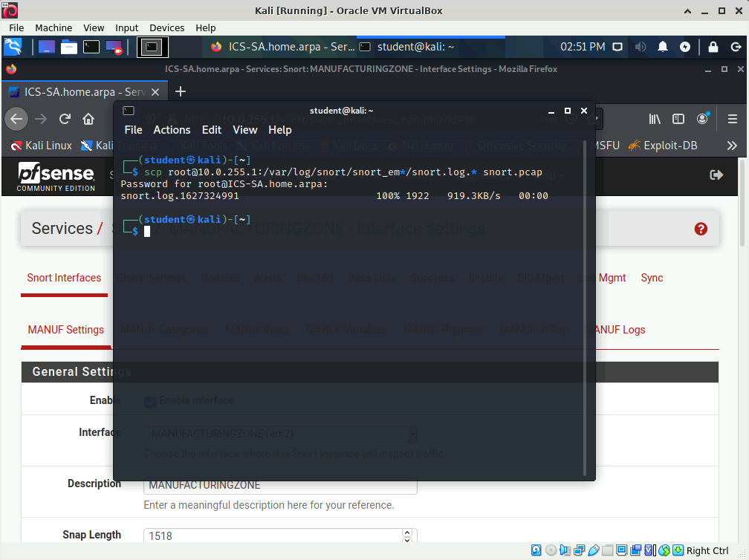The height and width of the screenshot is (560, 749).
Task: Go to Firefox home page
Action: [x=88, y=119]
